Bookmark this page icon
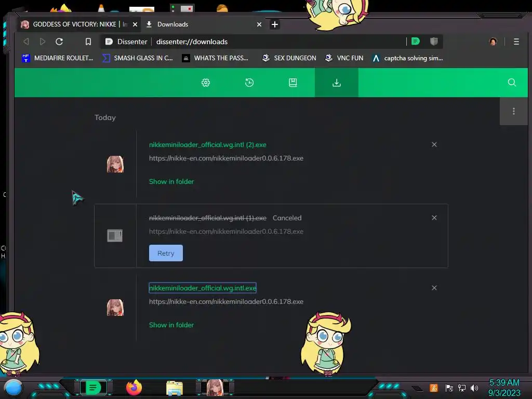Screen dimensions: 532x399 (88, 42)
